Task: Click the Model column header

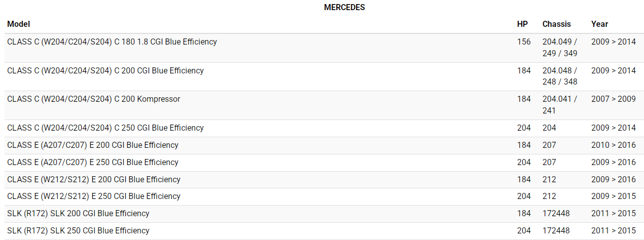Action: point(19,24)
